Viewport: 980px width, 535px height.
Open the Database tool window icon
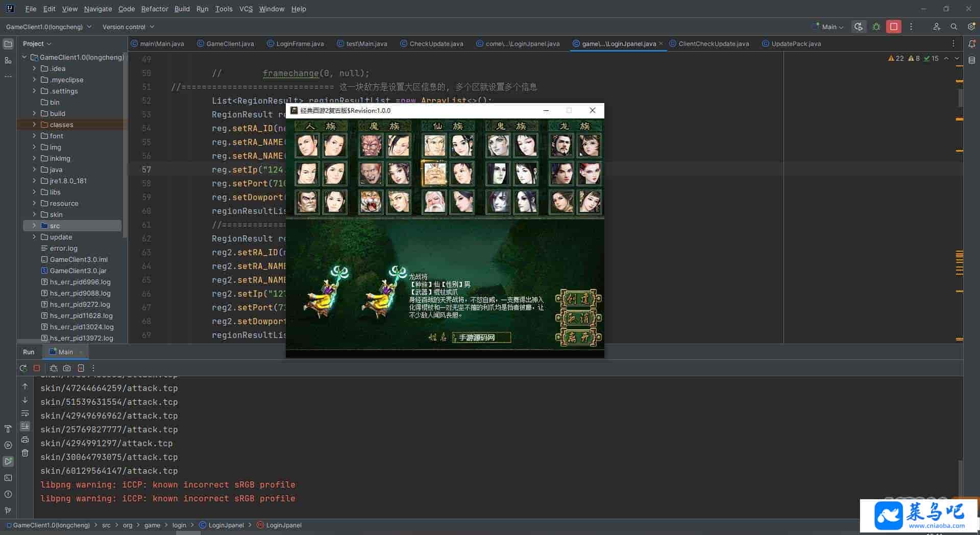pos(971,60)
